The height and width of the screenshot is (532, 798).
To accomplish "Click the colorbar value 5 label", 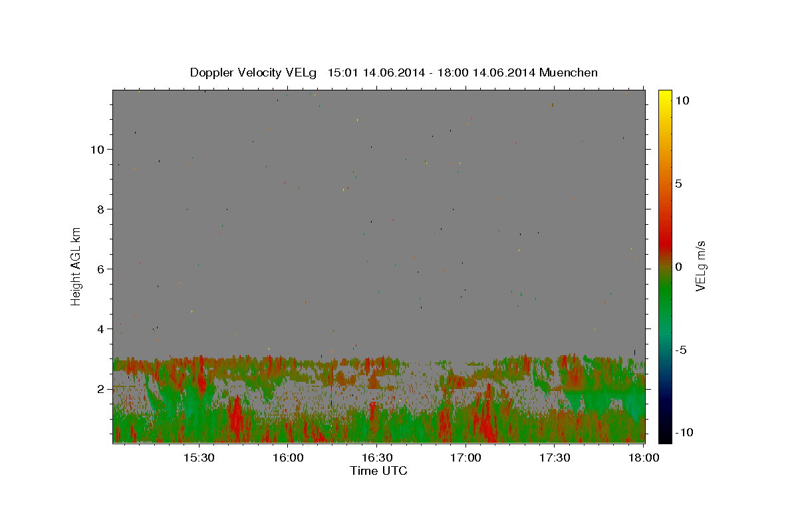I will click(x=678, y=184).
